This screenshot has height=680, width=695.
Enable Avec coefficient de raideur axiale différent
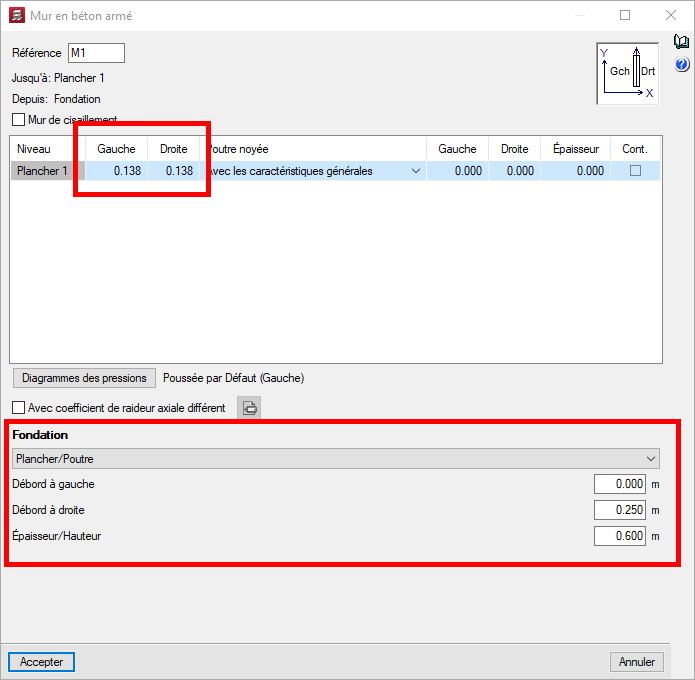[19, 408]
